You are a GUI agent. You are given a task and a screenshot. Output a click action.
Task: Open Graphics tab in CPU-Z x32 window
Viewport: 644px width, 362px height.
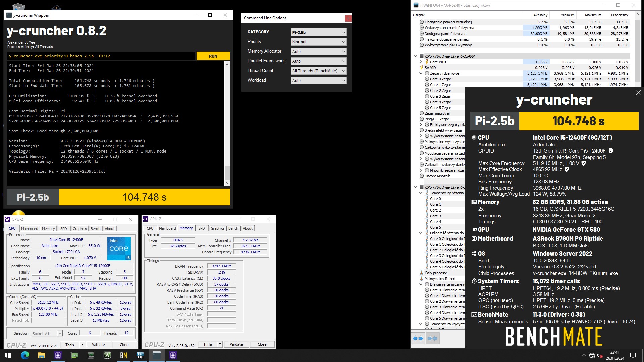[x=218, y=228]
